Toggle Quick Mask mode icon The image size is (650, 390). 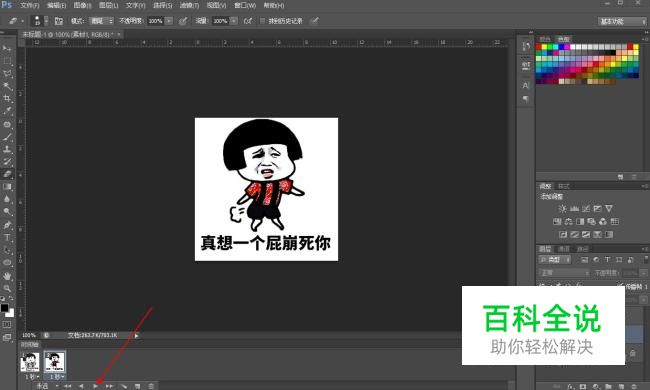pos(7,325)
